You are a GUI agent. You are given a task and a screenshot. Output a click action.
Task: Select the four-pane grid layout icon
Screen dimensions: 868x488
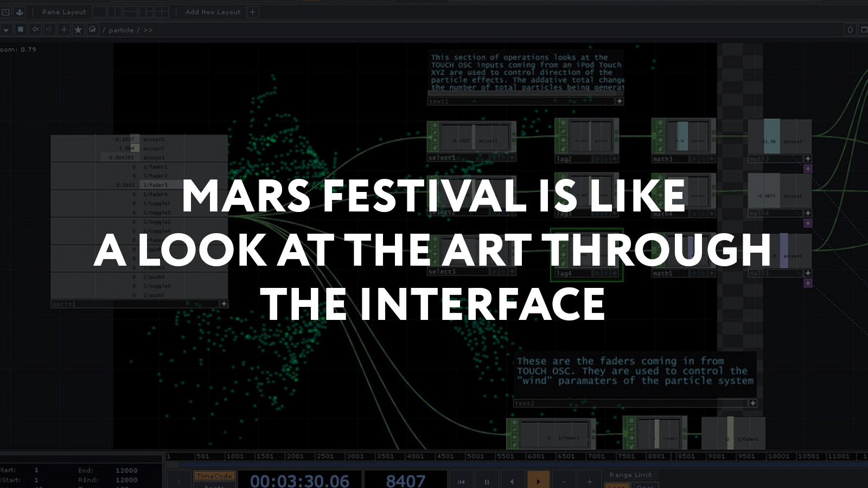tap(162, 11)
